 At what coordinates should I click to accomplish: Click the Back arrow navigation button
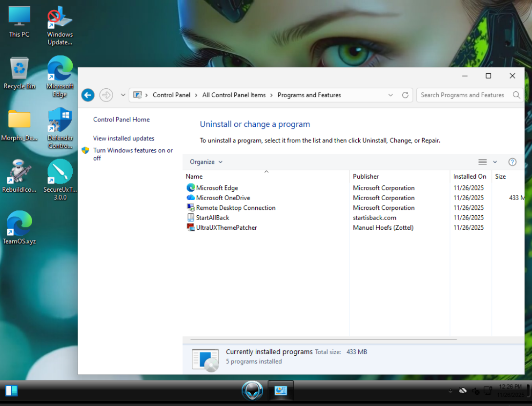88,95
